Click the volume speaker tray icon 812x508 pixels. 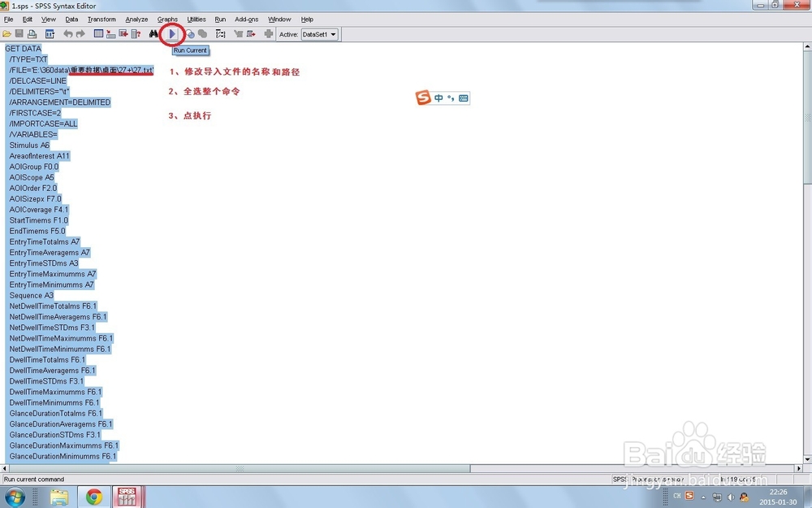coord(731,497)
